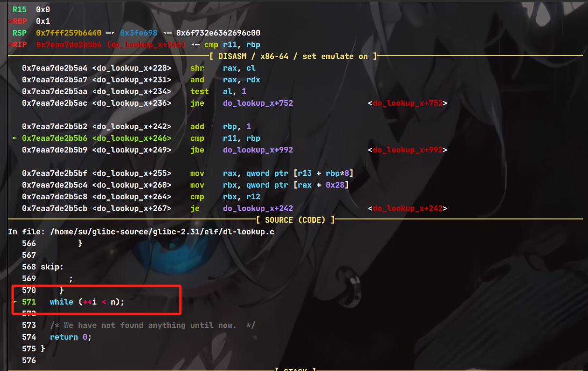The width and height of the screenshot is (588, 371).
Task: Click the RBP register label
Action: coord(20,21)
